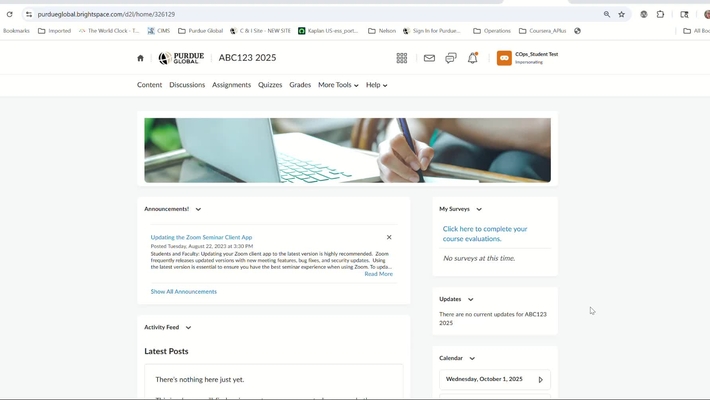Reload the page with browser refresh
The width and height of the screenshot is (710, 400).
[x=10, y=14]
